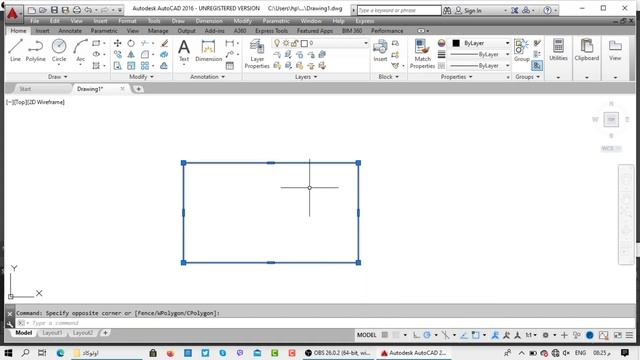Click the MODEL status bar button

[367, 335]
